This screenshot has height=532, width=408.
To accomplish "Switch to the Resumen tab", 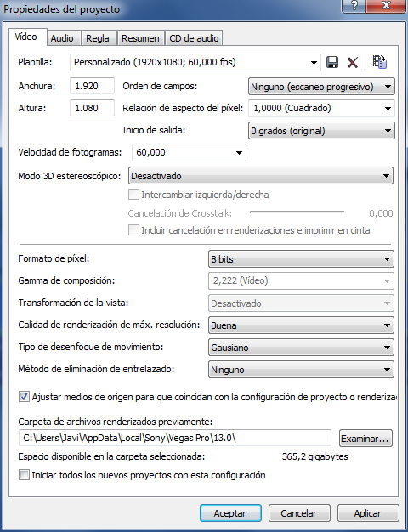I will [140, 38].
